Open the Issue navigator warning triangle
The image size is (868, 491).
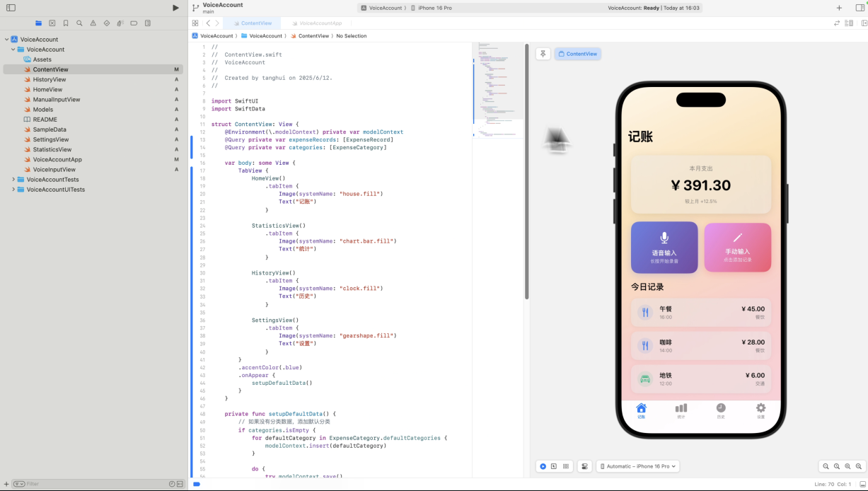93,23
